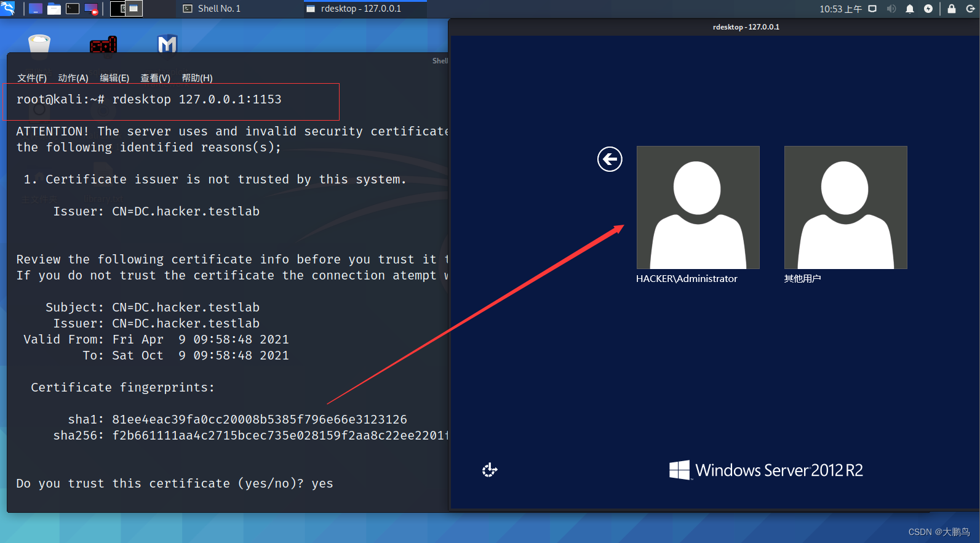The image size is (980, 543).
Task: Click the 'Subject: CN=DC.hacker.testlab' line
Action: pyautogui.click(x=153, y=308)
